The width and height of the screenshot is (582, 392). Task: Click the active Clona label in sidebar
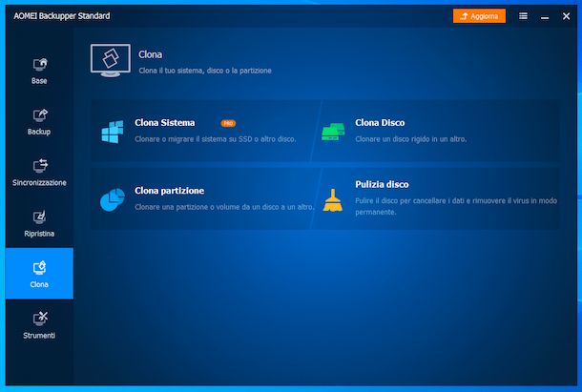pyautogui.click(x=39, y=284)
